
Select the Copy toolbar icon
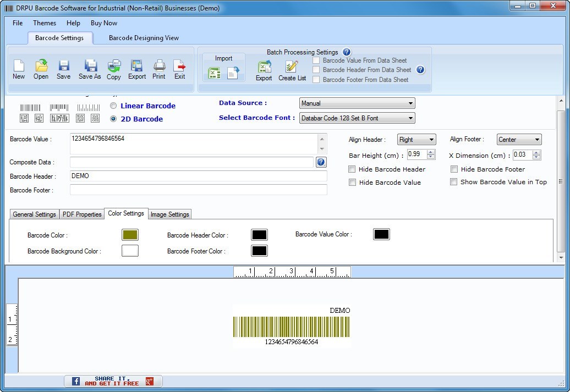114,69
